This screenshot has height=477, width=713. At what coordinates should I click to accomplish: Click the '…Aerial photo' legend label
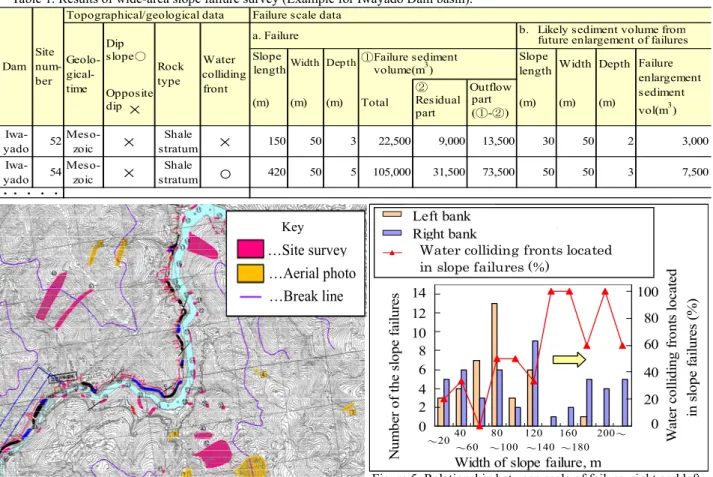click(312, 274)
